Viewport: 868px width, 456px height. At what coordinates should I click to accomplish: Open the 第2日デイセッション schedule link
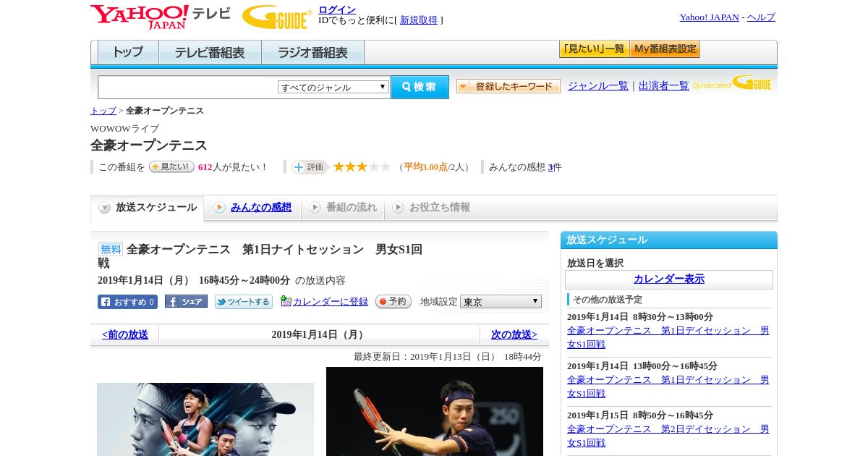click(x=668, y=436)
